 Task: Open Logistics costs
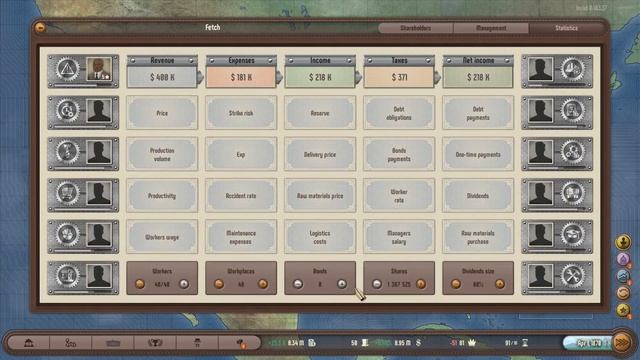coord(320,237)
